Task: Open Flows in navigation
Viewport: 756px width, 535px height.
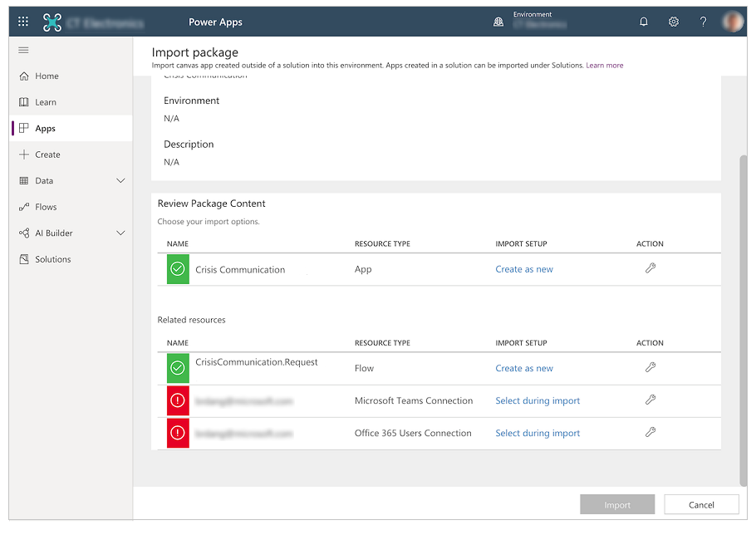Action: (x=71, y=207)
